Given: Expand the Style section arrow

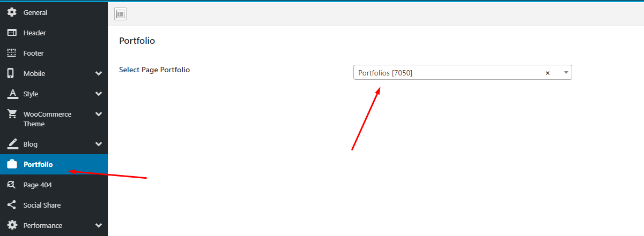Looking at the screenshot, I should coord(99,94).
